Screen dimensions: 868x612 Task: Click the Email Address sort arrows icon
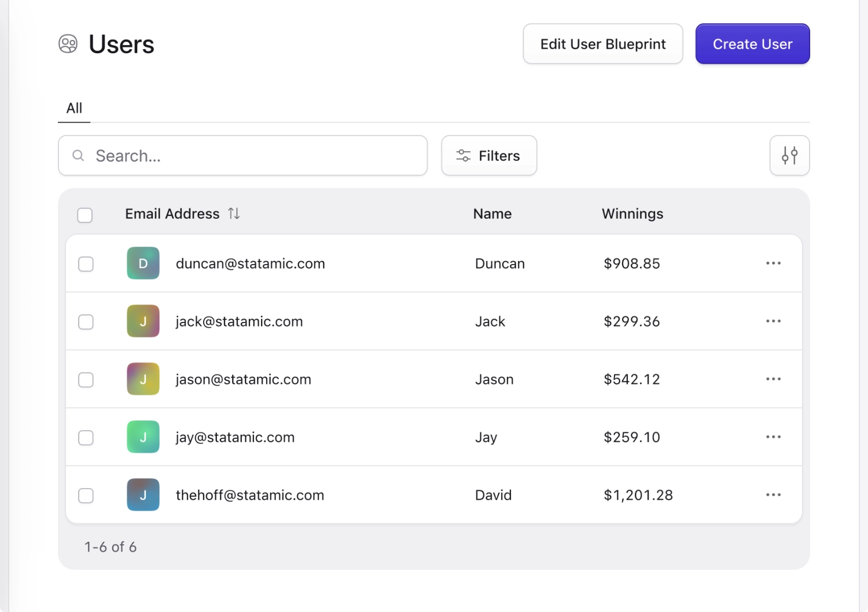coord(234,214)
